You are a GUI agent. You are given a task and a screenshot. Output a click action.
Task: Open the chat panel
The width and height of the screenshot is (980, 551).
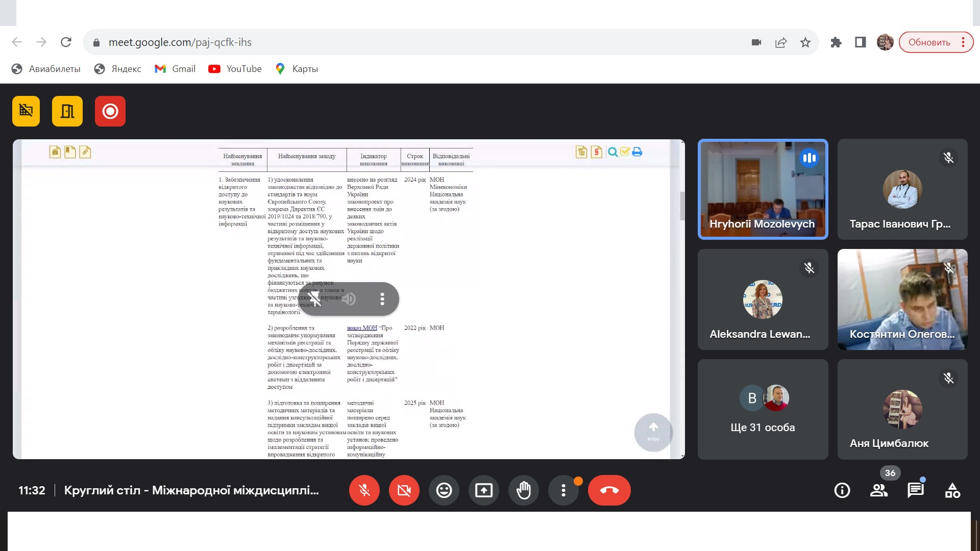[915, 490]
